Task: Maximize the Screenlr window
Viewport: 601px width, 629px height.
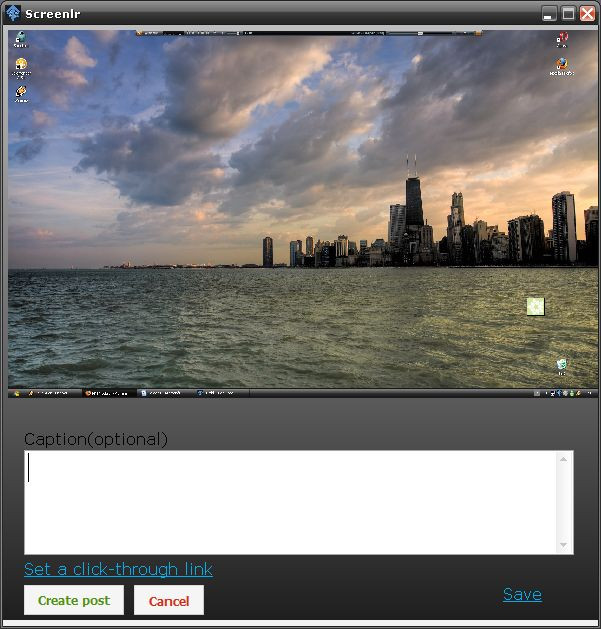Action: click(568, 14)
